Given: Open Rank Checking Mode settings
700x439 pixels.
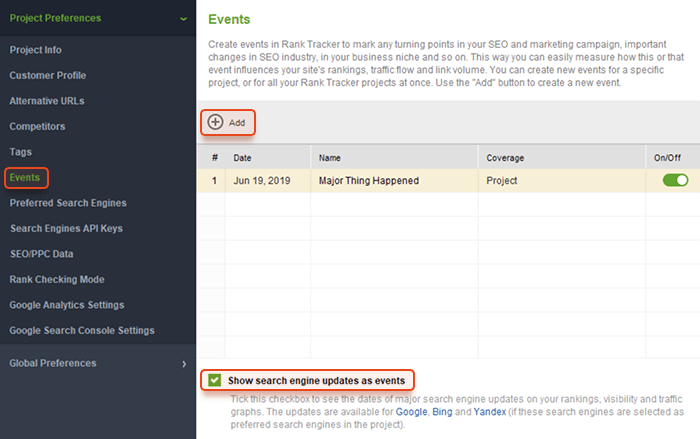Looking at the screenshot, I should [57, 279].
